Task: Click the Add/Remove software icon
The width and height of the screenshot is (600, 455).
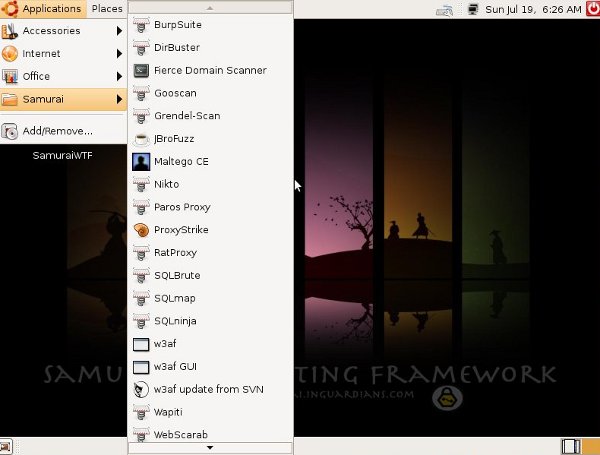Action: (x=10, y=131)
